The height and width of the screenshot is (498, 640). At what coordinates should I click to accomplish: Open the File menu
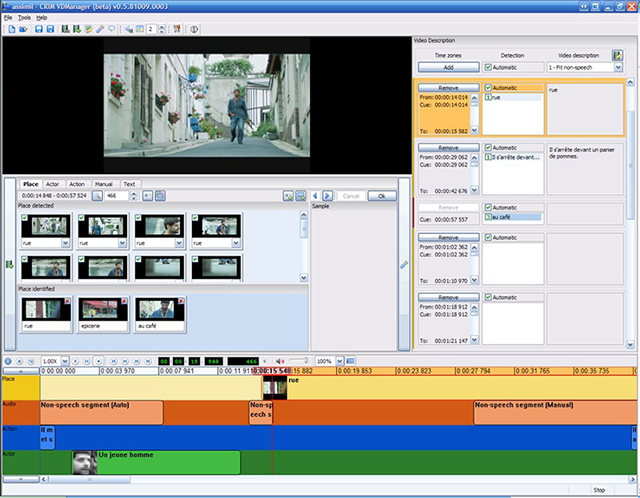pos(8,18)
